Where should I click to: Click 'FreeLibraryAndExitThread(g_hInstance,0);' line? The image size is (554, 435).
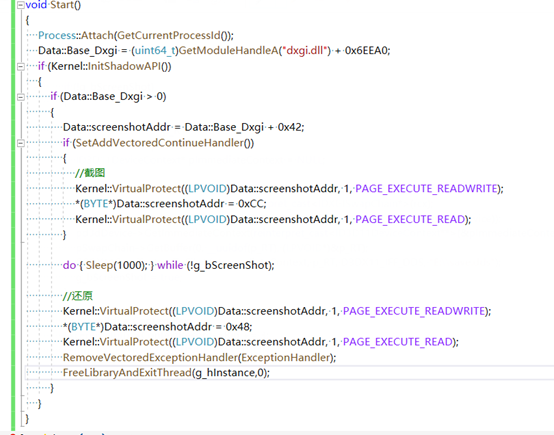[x=166, y=373]
